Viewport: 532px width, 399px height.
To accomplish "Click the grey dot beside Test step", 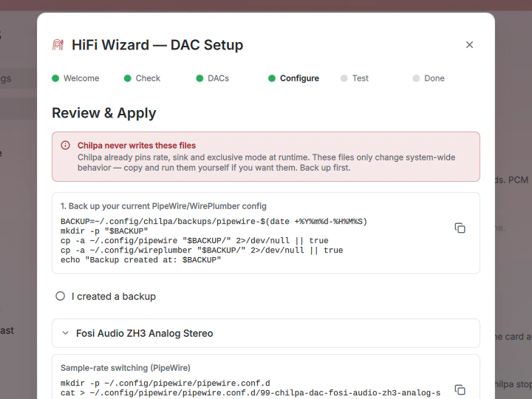I will click(x=344, y=78).
